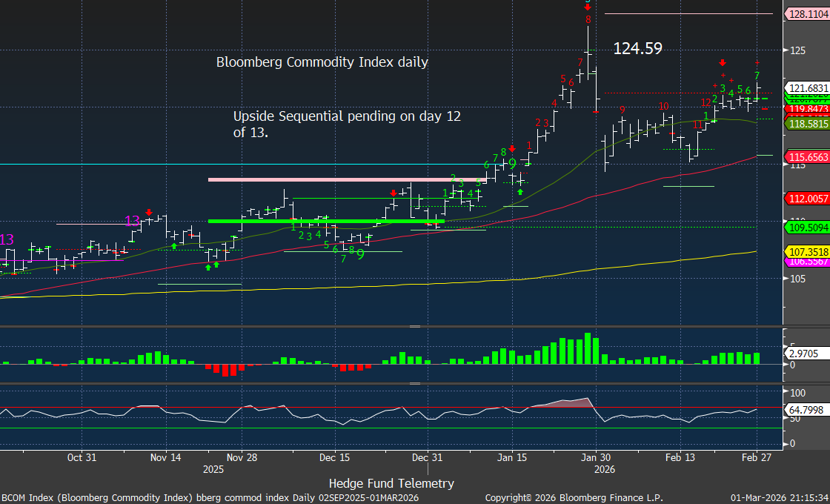Click the 124.59 price annotation
830x504 pixels.
point(637,49)
